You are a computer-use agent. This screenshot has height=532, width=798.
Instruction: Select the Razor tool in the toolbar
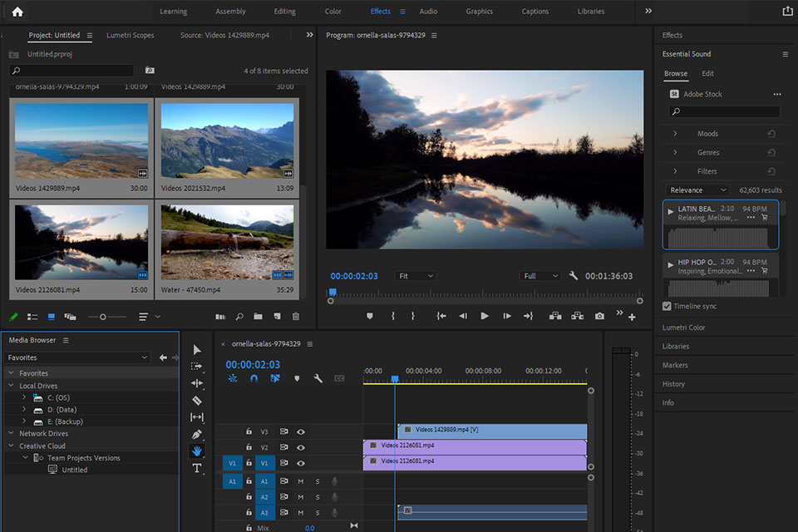(197, 400)
